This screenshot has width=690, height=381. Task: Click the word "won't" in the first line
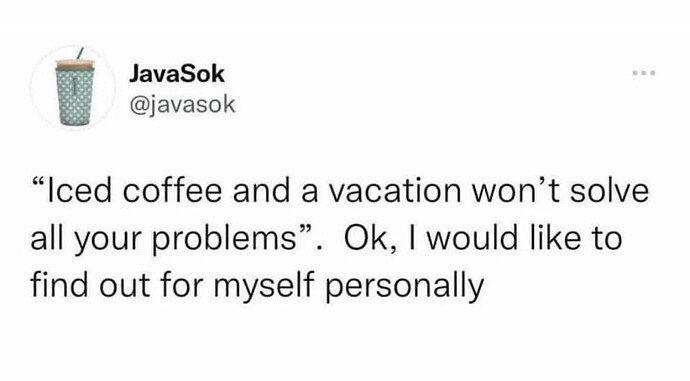click(515, 191)
